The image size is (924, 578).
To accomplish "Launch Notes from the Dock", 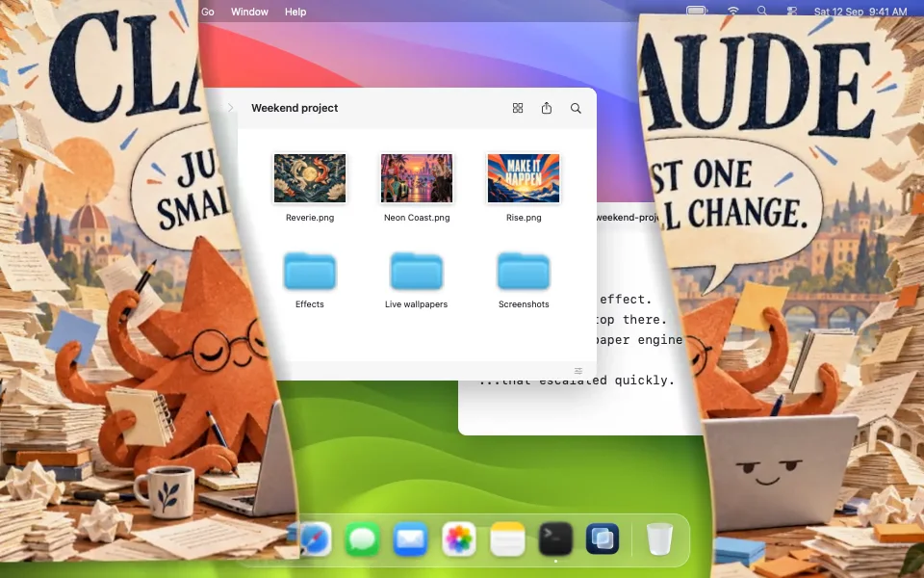I will pyautogui.click(x=507, y=539).
